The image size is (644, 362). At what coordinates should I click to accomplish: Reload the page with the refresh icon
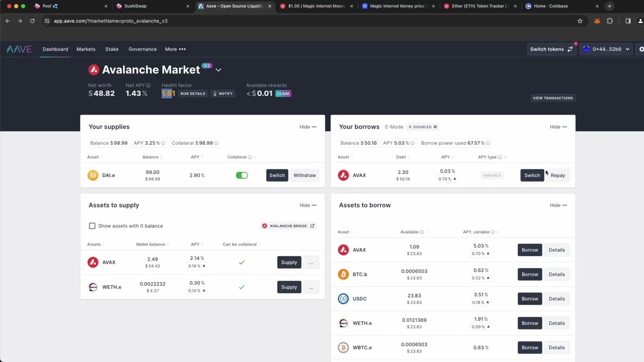pyautogui.click(x=32, y=21)
